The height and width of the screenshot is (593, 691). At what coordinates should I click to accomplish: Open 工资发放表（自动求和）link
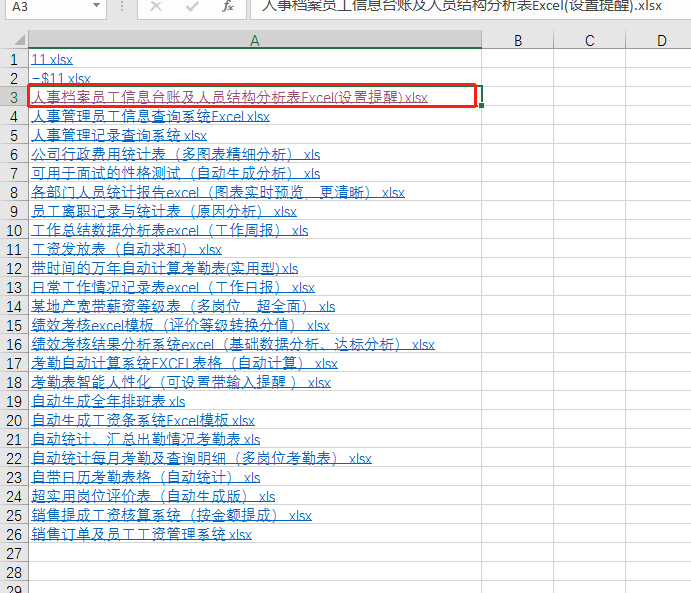pos(126,249)
